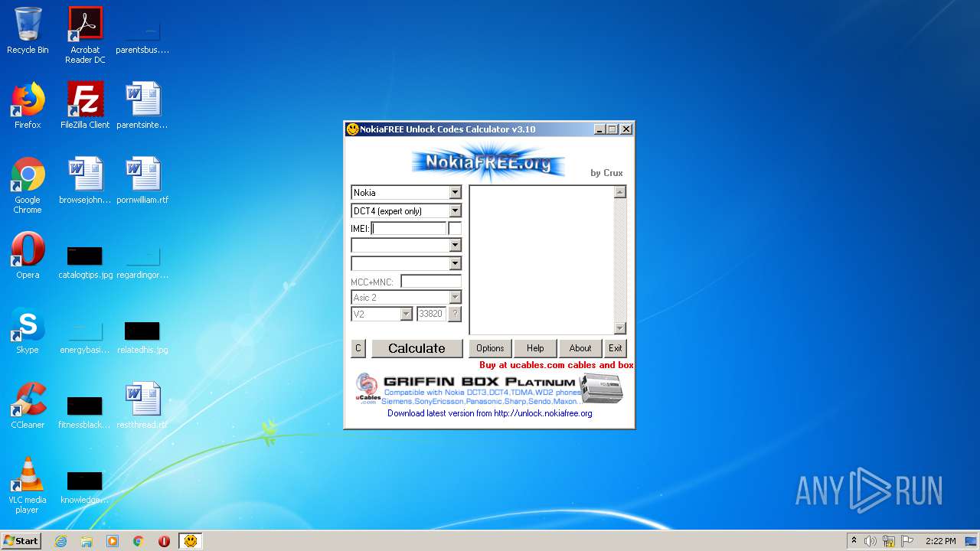Click Chrome icon in taskbar

(139, 541)
